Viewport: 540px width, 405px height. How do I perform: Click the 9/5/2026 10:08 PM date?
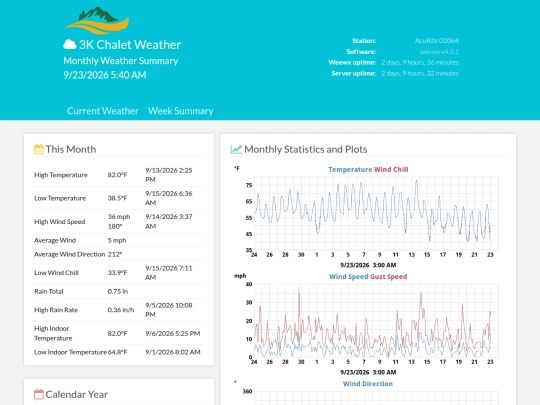click(x=169, y=310)
